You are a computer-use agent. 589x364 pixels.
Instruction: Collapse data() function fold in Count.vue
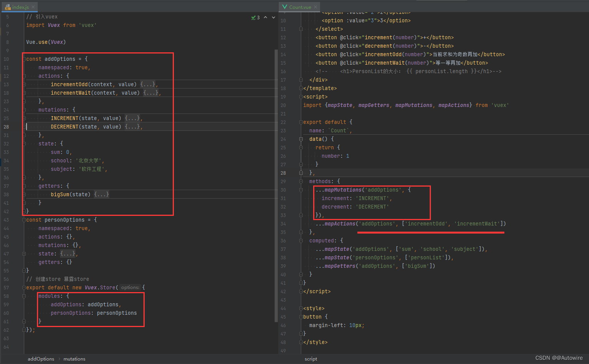301,139
